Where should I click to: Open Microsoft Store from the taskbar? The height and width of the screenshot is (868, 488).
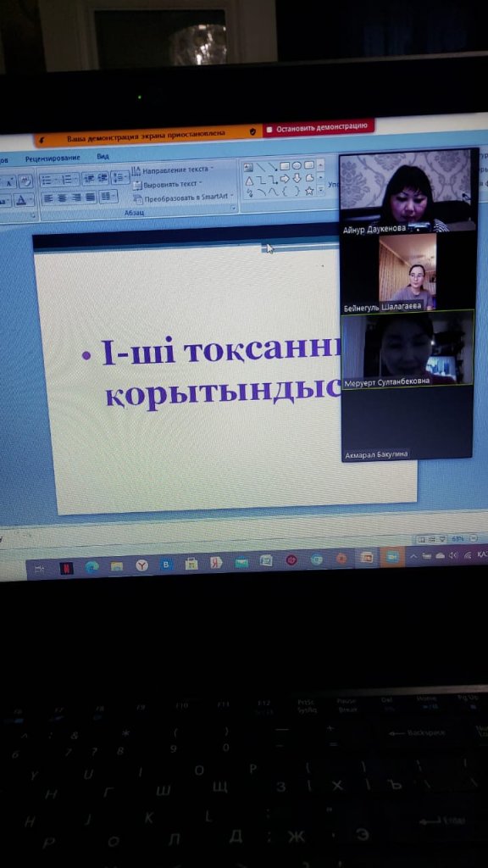[191, 564]
